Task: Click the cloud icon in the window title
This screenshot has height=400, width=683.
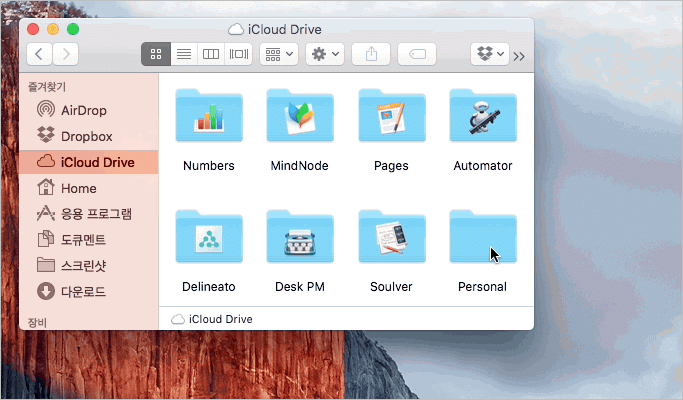Action: click(x=236, y=30)
